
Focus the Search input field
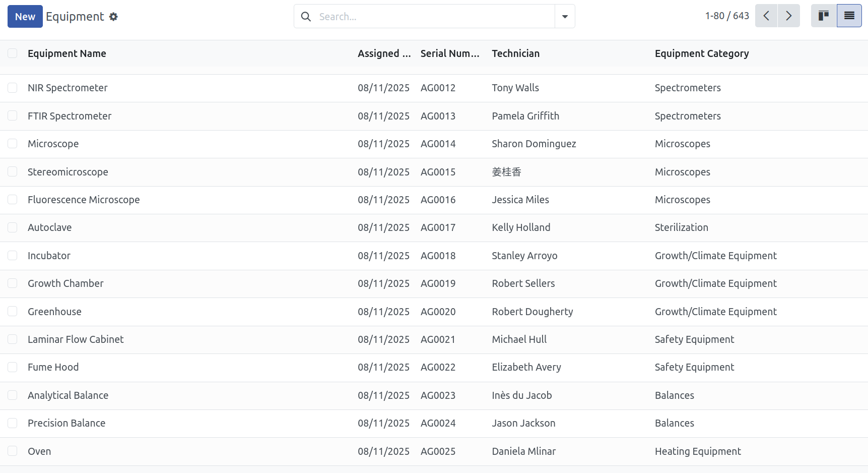(433, 17)
